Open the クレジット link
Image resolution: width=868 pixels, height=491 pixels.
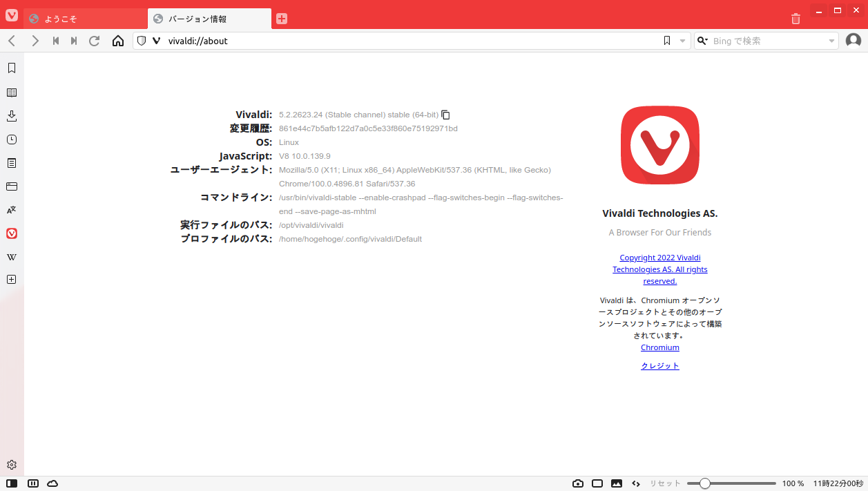pyautogui.click(x=660, y=366)
